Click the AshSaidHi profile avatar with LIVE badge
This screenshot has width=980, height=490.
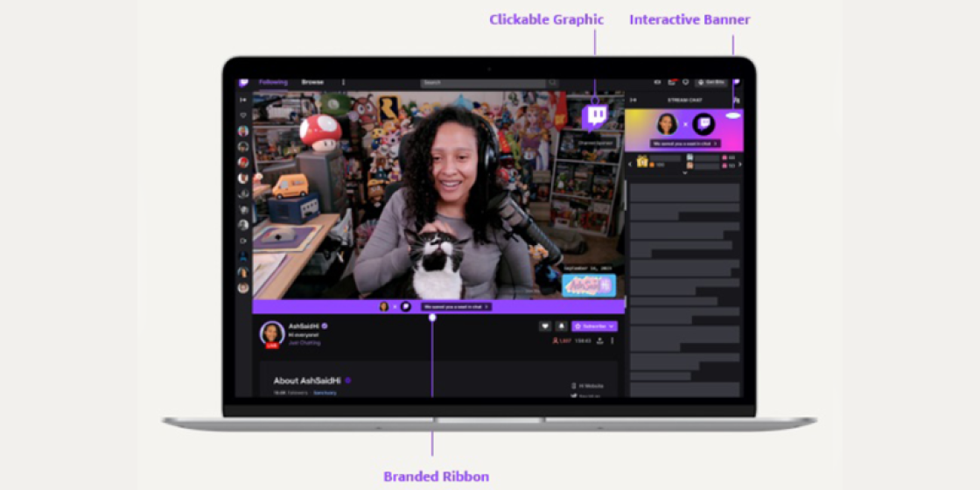pos(272,333)
